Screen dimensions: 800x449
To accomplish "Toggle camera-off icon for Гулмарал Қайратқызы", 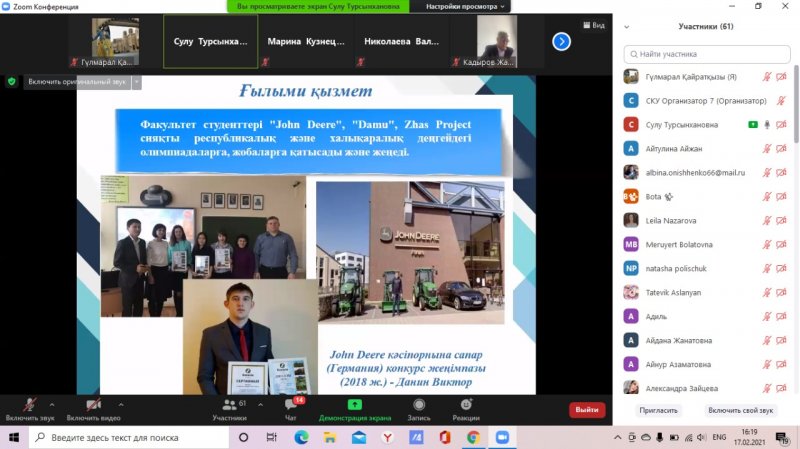I will (781, 77).
